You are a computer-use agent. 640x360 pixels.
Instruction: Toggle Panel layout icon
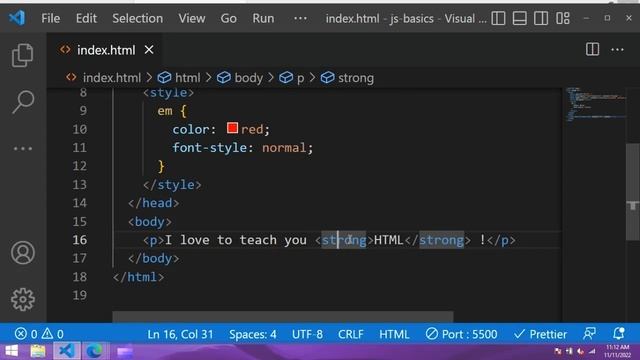(x=519, y=18)
